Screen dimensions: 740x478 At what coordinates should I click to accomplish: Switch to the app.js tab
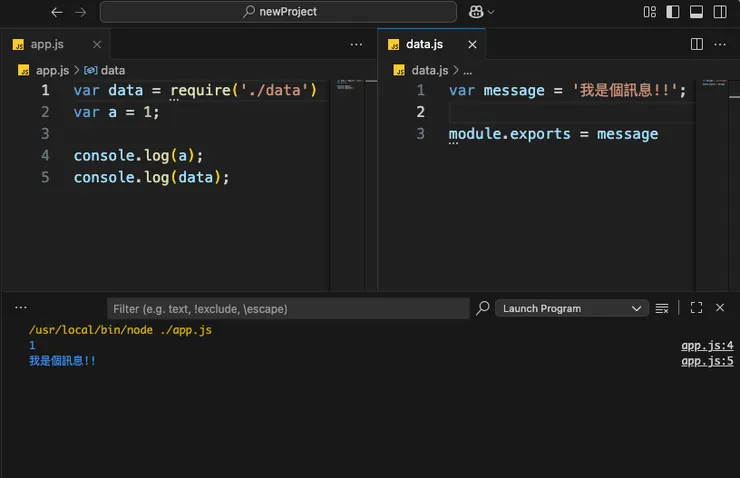click(47, 44)
